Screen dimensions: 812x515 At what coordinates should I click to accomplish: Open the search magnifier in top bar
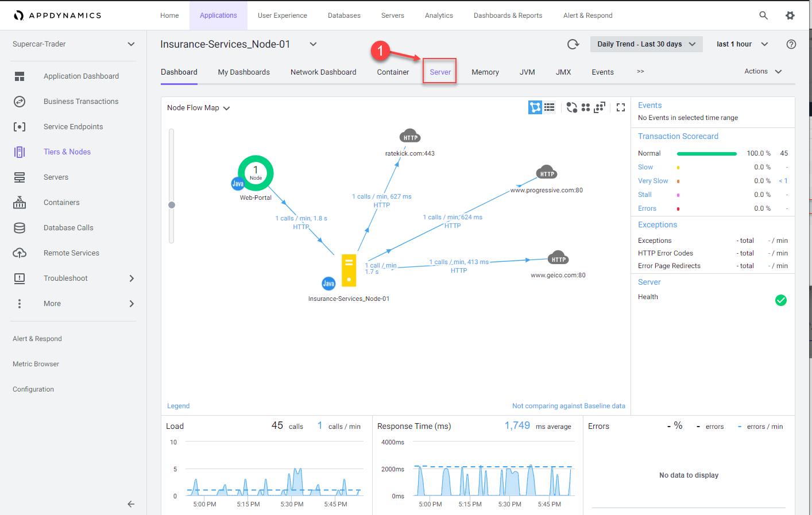tap(763, 16)
